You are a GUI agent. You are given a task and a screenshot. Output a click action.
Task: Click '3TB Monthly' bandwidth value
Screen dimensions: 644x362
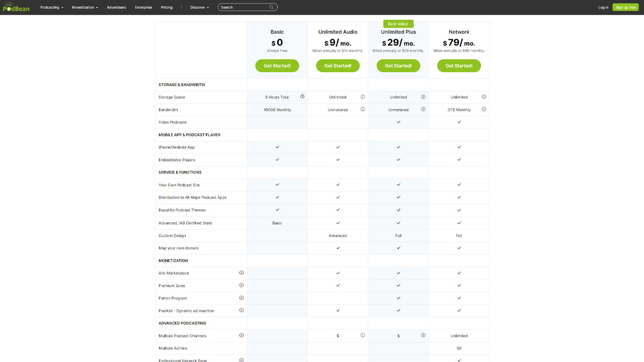pos(459,110)
